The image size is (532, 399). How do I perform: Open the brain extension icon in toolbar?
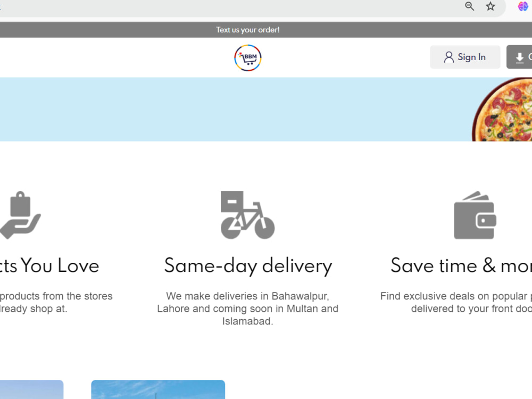[523, 6]
